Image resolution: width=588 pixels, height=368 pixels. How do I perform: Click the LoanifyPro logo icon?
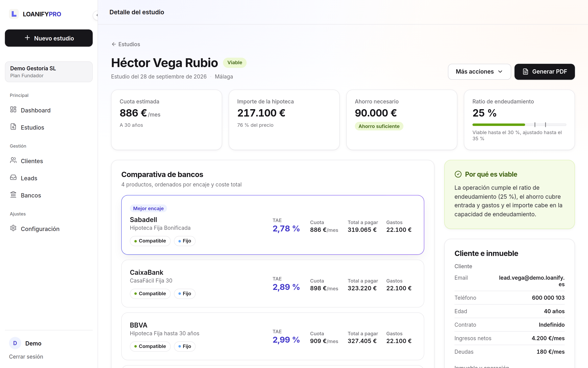[14, 14]
